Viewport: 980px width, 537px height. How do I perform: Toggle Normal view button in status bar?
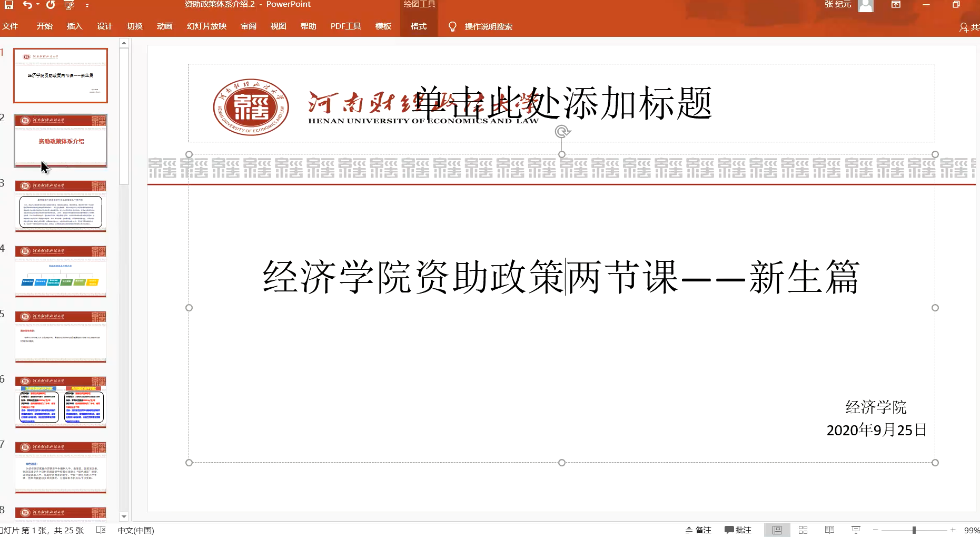point(777,530)
